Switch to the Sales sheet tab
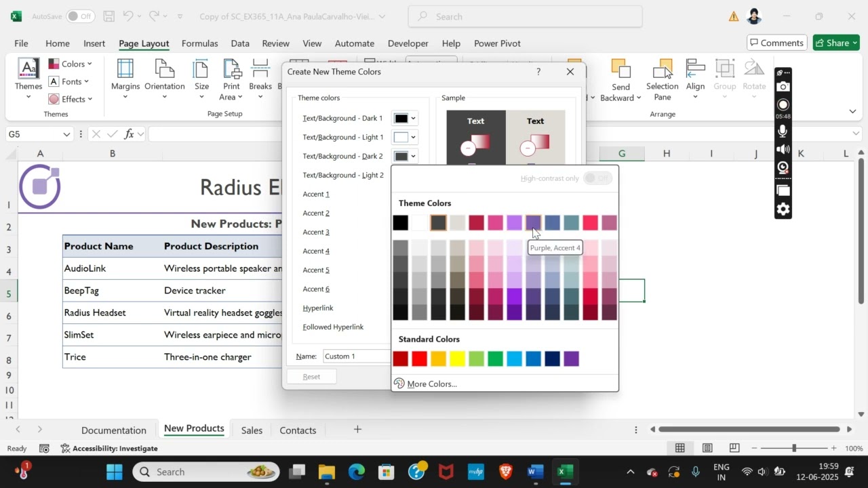The image size is (868, 488). coord(252,430)
